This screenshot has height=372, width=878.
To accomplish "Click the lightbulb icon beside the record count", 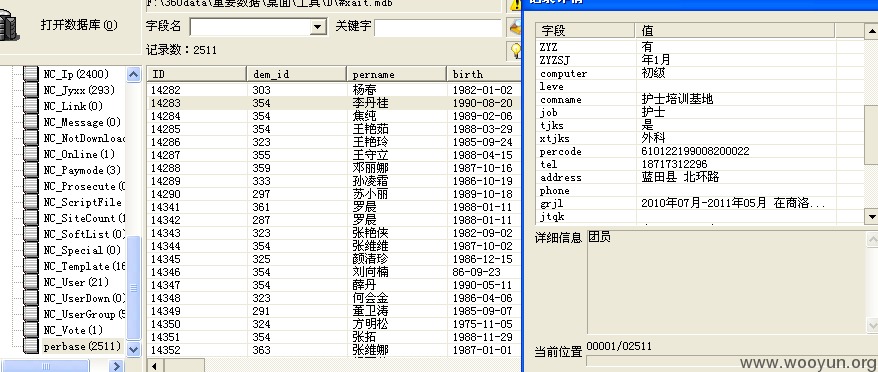I will [515, 50].
